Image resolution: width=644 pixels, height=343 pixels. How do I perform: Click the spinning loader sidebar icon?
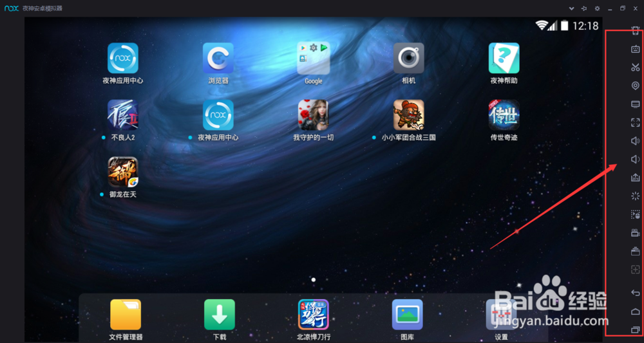click(x=636, y=196)
